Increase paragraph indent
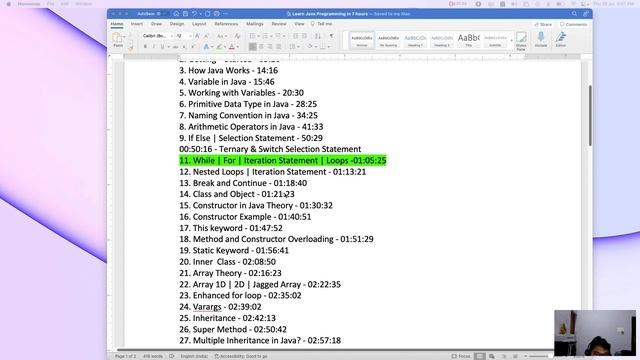640x360 pixels. pyautogui.click(x=304, y=36)
